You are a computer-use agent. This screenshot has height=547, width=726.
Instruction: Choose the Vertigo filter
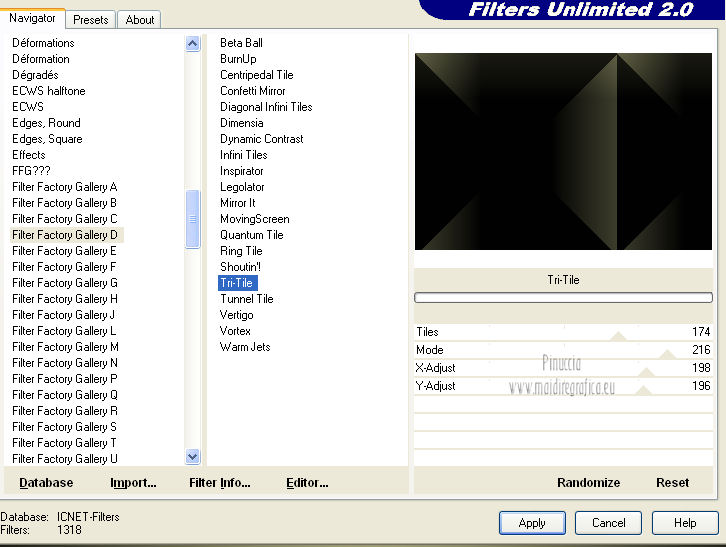click(x=237, y=315)
